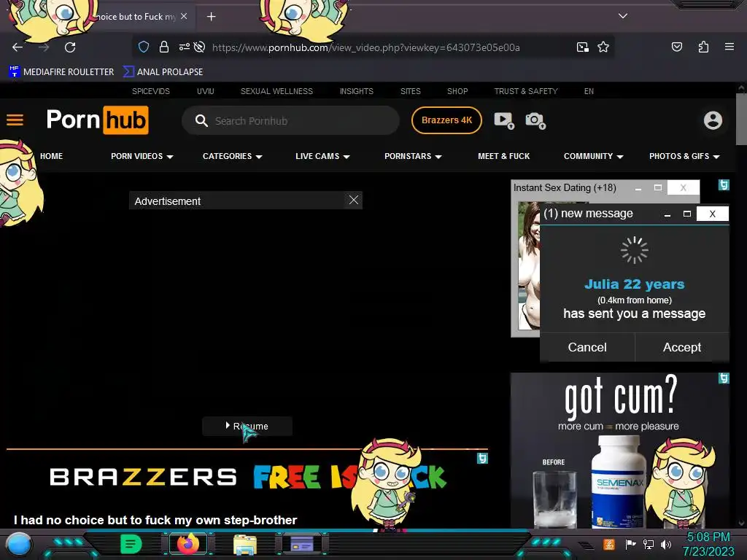
Task: Open the purple window taskbar app
Action: [x=302, y=544]
